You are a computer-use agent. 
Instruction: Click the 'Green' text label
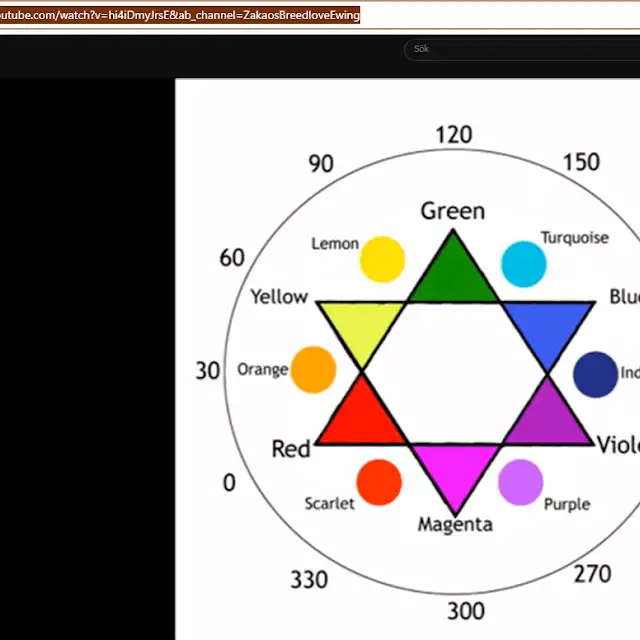(x=452, y=211)
